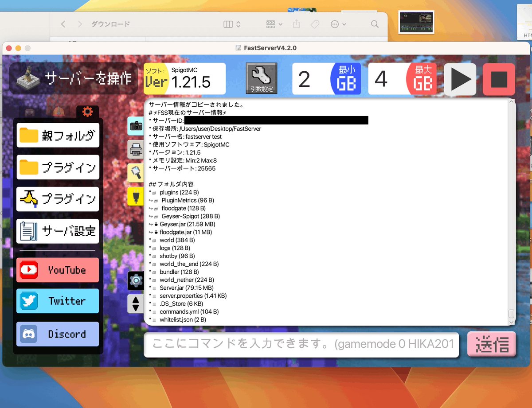
Task: Stop the server with the red square button
Action: click(499, 79)
